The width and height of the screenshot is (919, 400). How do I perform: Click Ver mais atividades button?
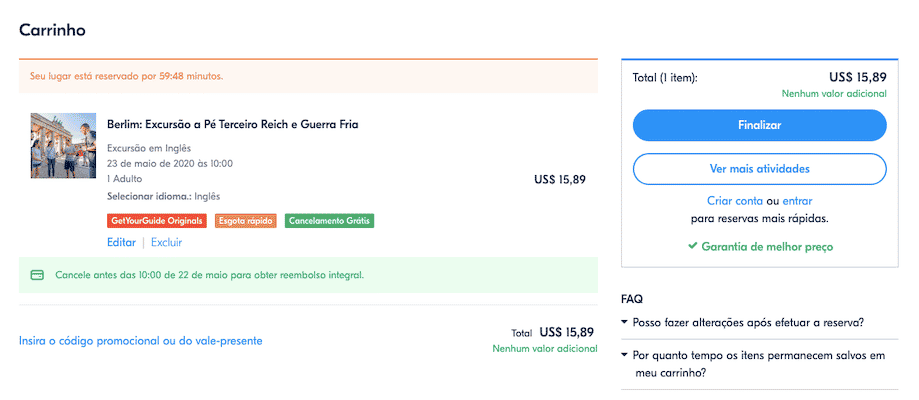759,169
